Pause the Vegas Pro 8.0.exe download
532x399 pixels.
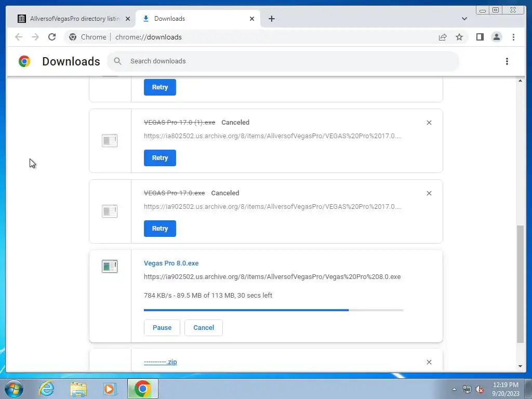162,328
